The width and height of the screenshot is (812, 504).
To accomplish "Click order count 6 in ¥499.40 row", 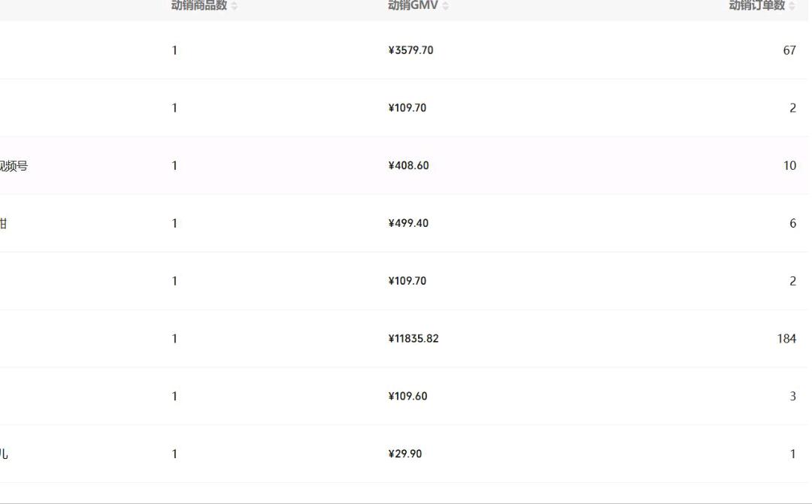I will tap(793, 223).
